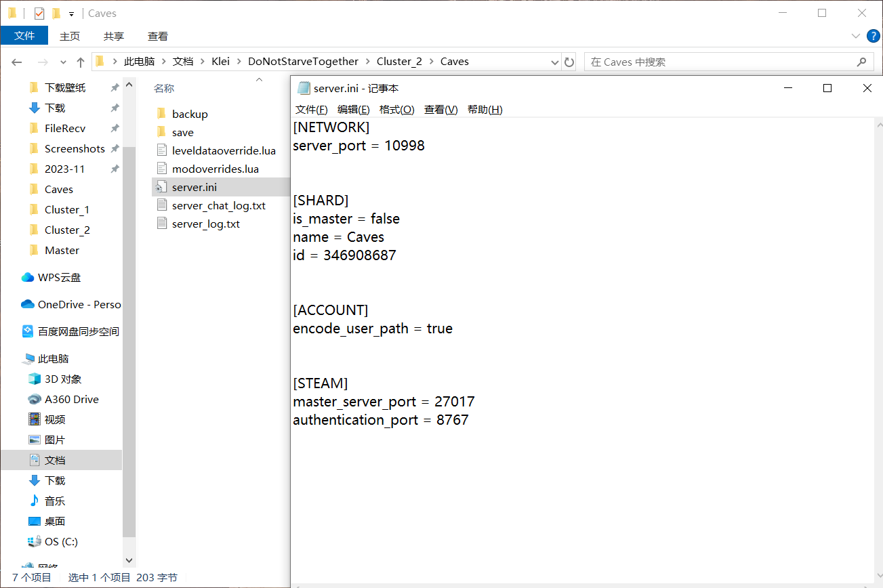Go back with the Explorer back arrow
The image size is (883, 588).
pyautogui.click(x=17, y=62)
